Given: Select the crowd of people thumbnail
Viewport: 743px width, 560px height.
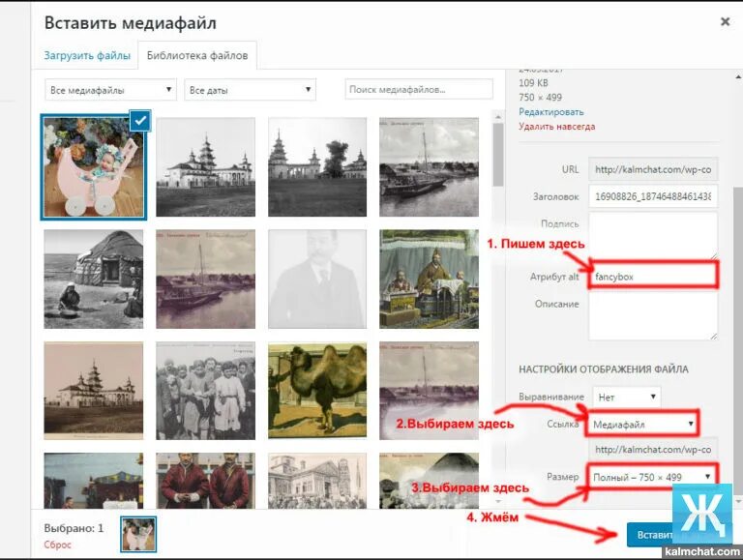Looking at the screenshot, I should tap(206, 391).
